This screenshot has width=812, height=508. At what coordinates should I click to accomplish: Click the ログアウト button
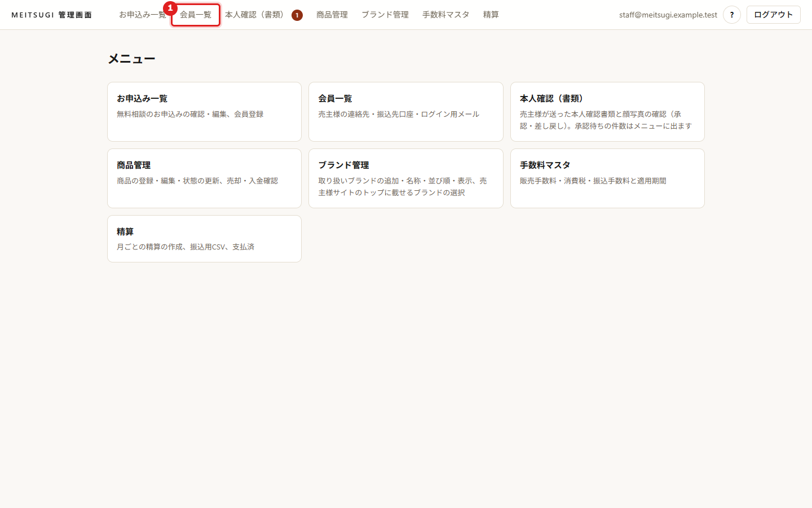click(x=773, y=15)
